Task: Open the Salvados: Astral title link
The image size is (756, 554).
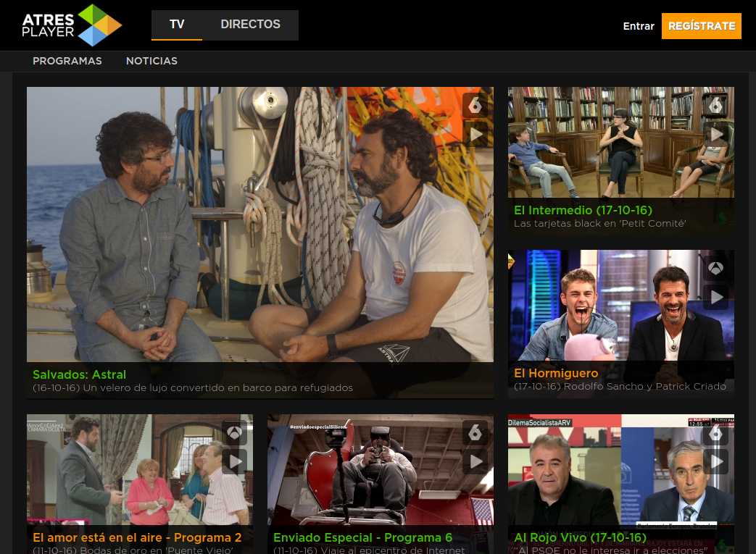Action: 80,374
